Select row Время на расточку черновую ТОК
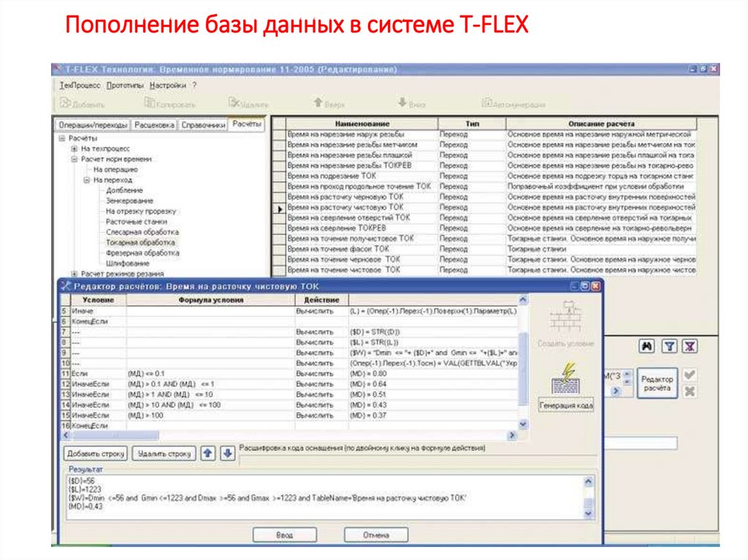Viewport: 748px width, 560px height. point(491,197)
